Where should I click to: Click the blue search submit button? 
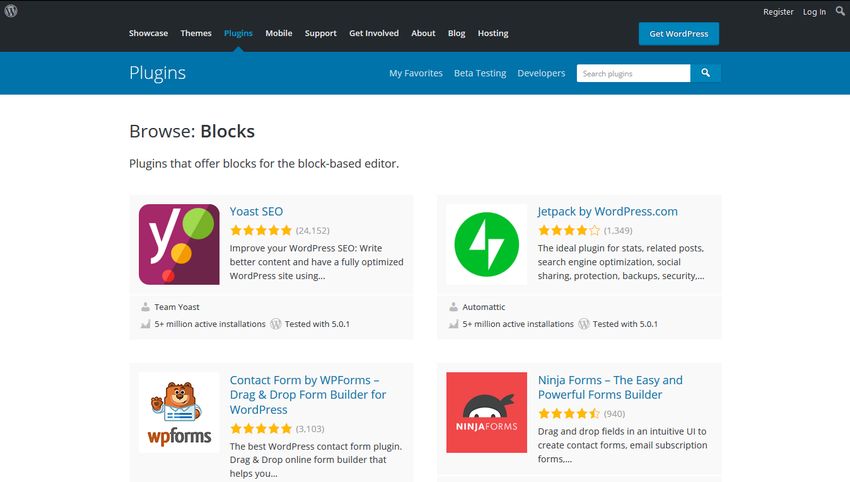(705, 73)
